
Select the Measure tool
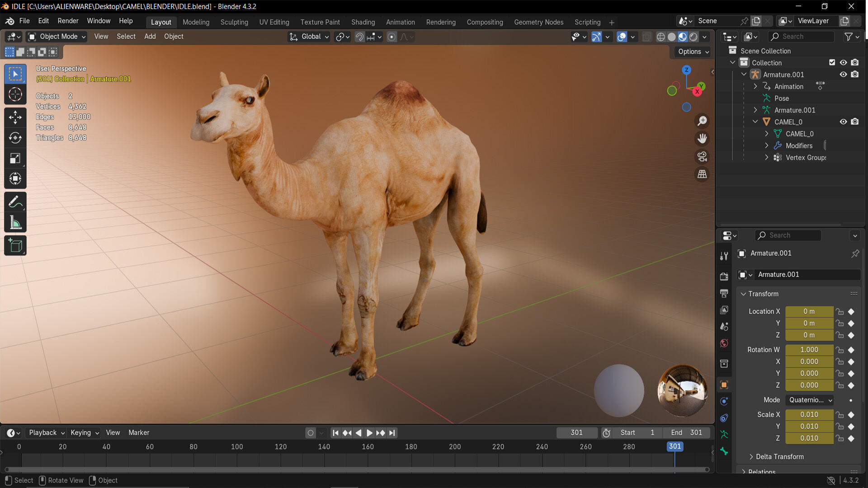click(x=15, y=222)
